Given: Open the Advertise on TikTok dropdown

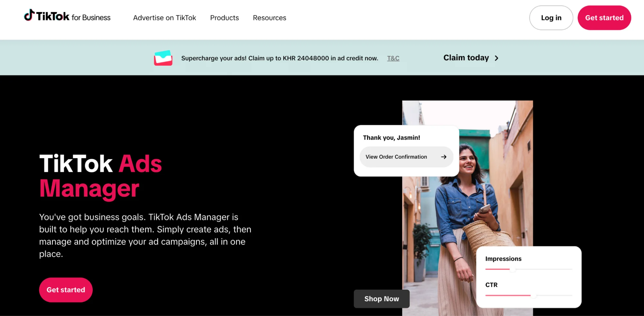Looking at the screenshot, I should [x=165, y=18].
